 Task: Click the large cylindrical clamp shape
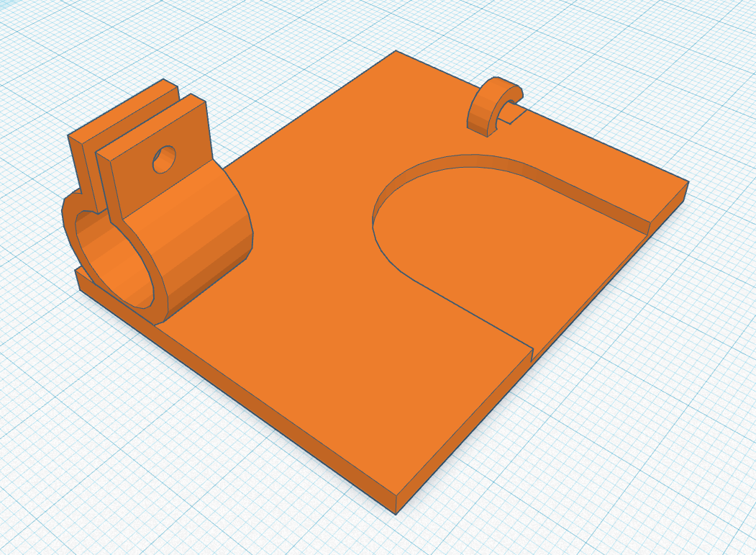tap(180, 238)
